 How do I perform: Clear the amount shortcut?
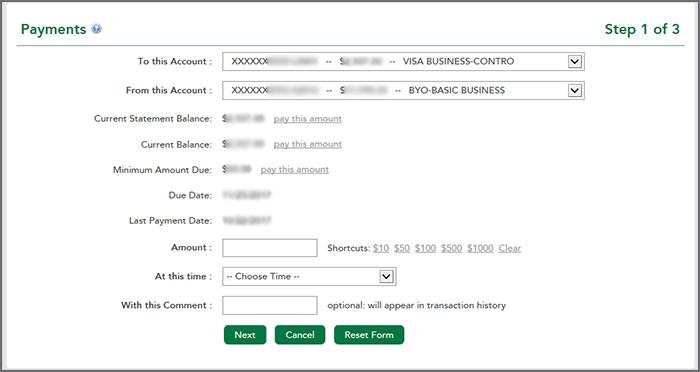[509, 248]
